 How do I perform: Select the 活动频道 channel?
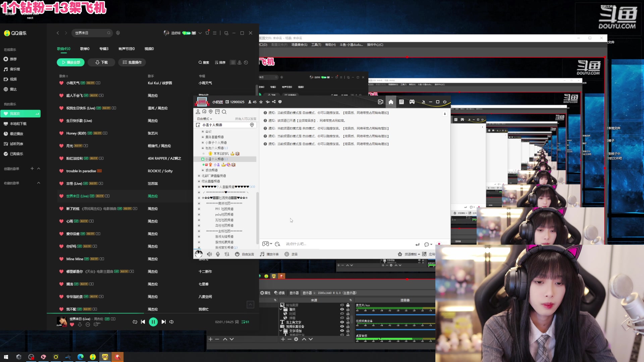coord(212,170)
